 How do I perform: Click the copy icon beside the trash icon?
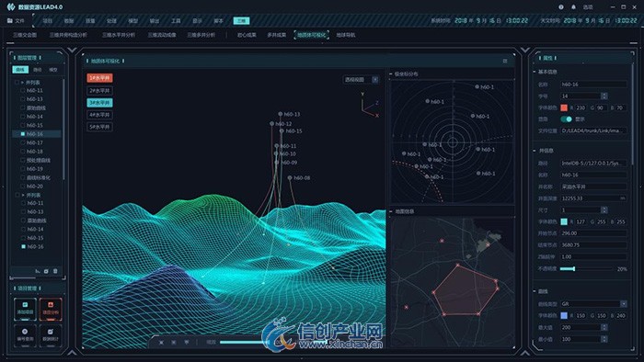tap(46, 271)
